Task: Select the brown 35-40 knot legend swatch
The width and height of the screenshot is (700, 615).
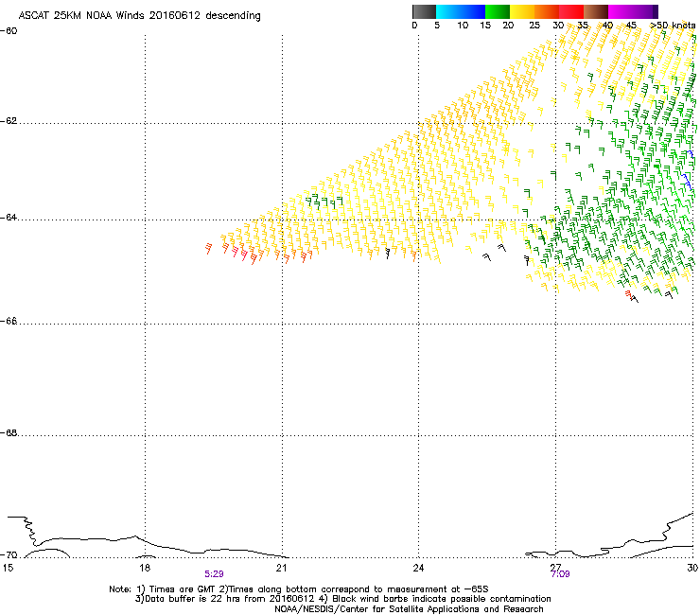Action: [596, 11]
